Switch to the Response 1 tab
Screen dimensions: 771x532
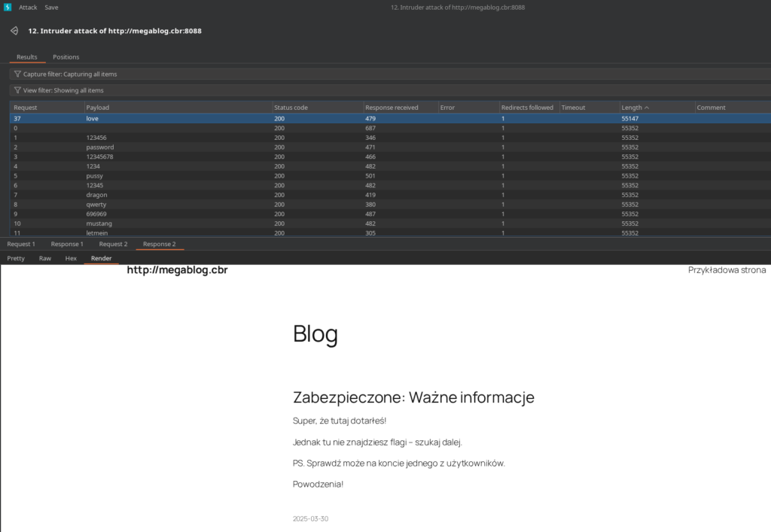[67, 245]
